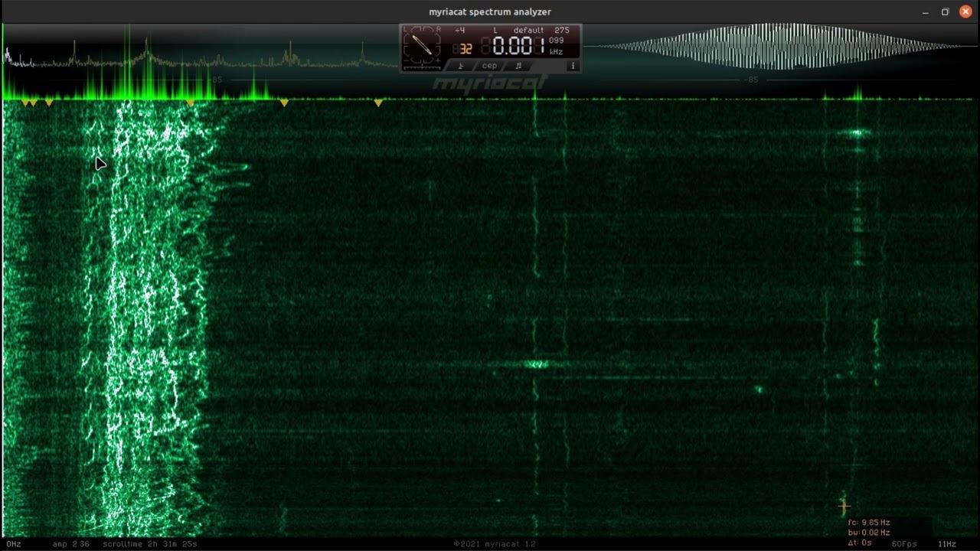Click the fifth orange peak marker triangle
Viewport: 980px width, 551px height.
(284, 103)
